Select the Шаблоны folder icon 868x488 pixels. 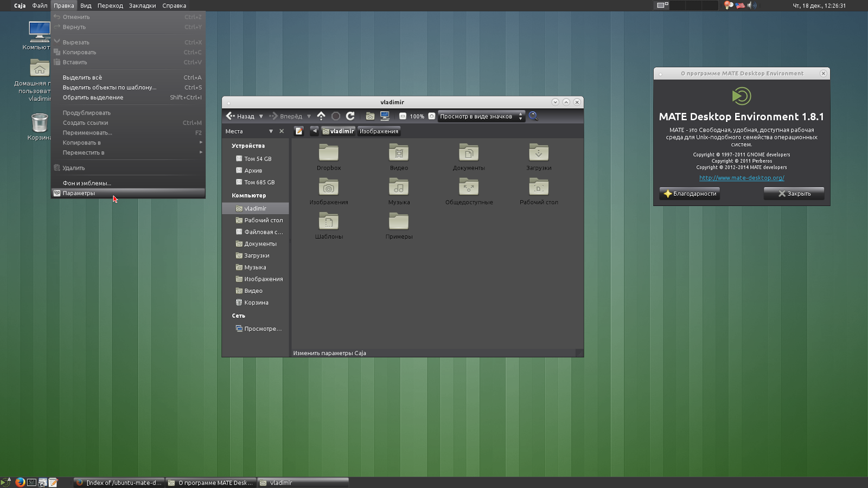(329, 221)
